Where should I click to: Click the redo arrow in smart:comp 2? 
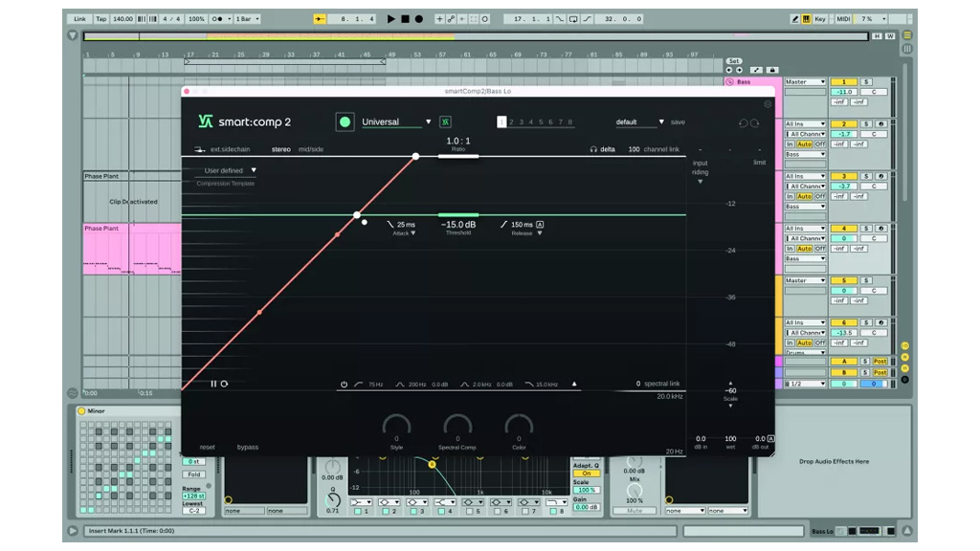point(755,123)
